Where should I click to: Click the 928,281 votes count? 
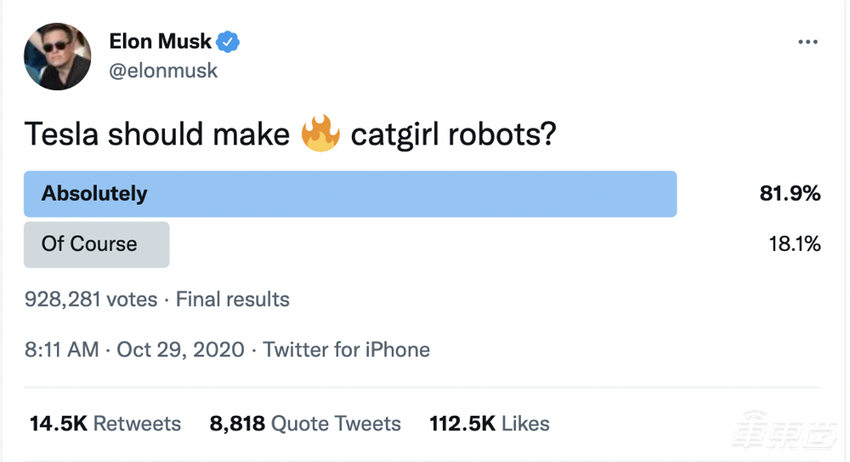[94, 299]
